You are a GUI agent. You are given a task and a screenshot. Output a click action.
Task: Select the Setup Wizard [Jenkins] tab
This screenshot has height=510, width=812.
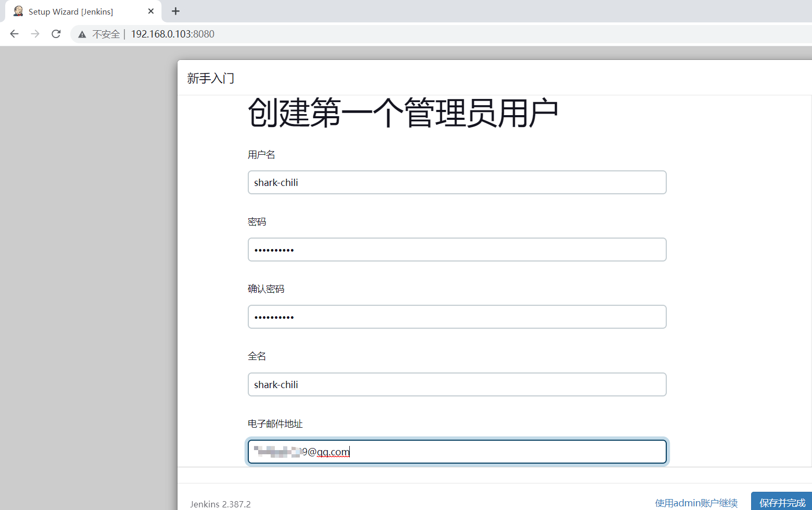point(78,11)
